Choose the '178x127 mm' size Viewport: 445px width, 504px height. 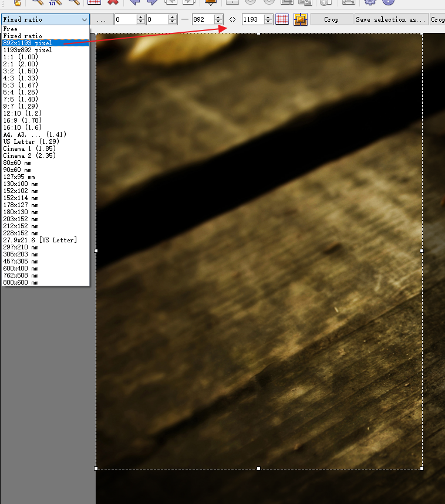point(45,205)
